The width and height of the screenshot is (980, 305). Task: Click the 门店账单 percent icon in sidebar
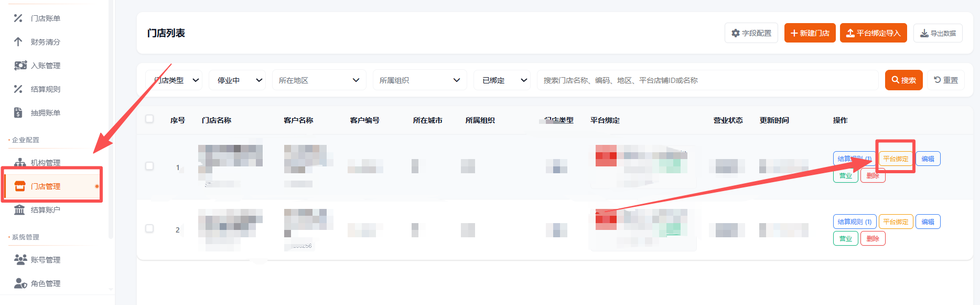[18, 18]
